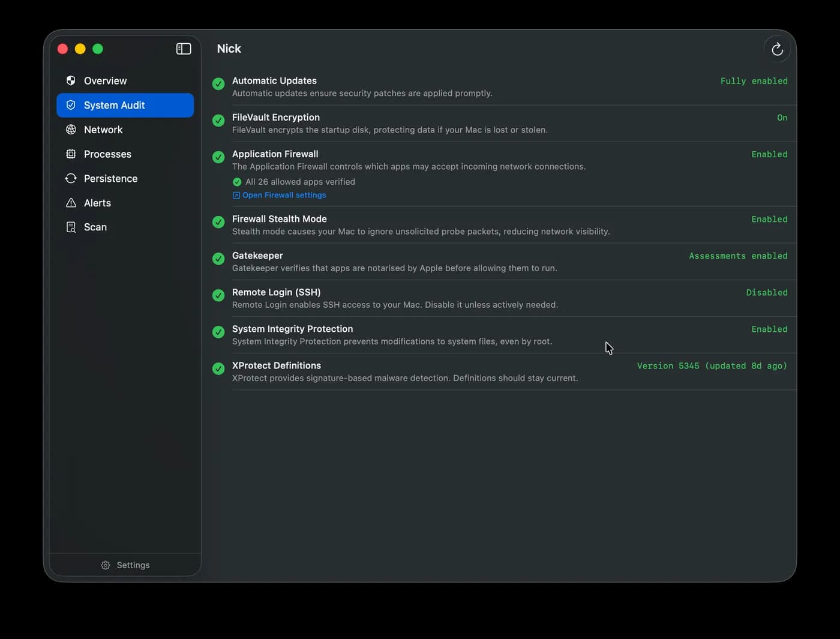840x639 pixels.
Task: Open the Overview section
Action: (125, 80)
